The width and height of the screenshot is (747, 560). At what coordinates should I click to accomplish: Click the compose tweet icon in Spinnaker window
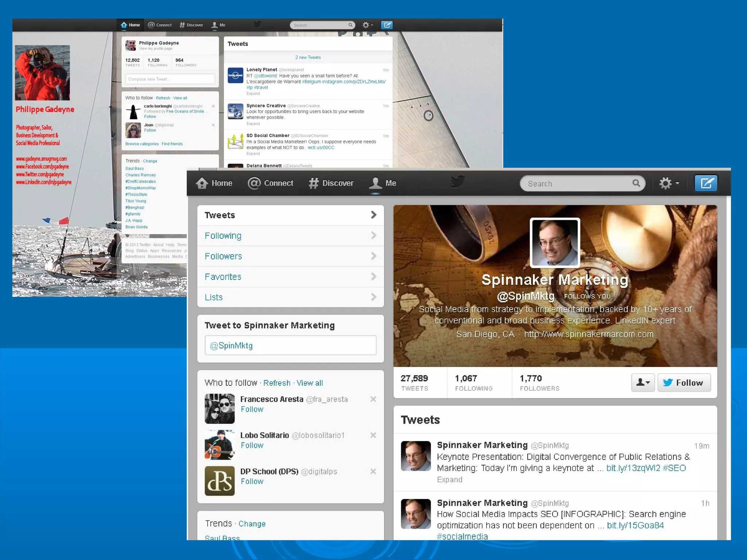pos(706,183)
